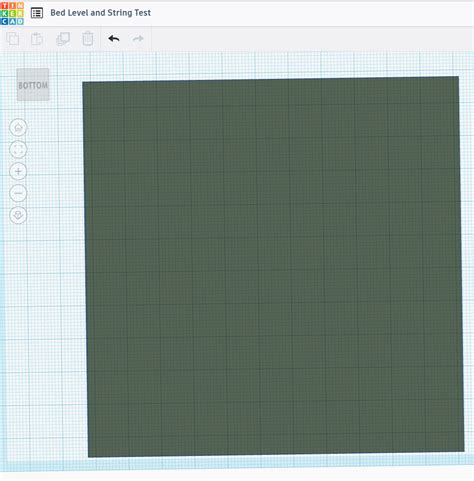
Task: Copy the selection with the Copy icon
Action: click(x=13, y=39)
